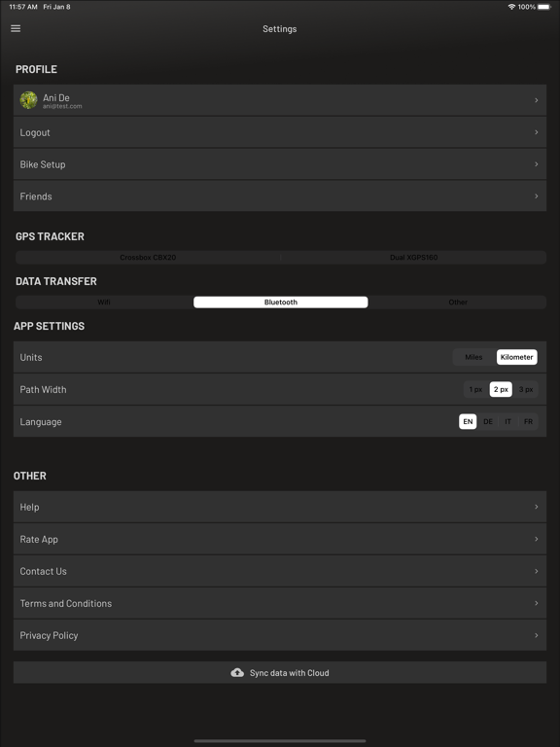The height and width of the screenshot is (747, 560).
Task: Click the PROFILE section header
Action: [36, 69]
